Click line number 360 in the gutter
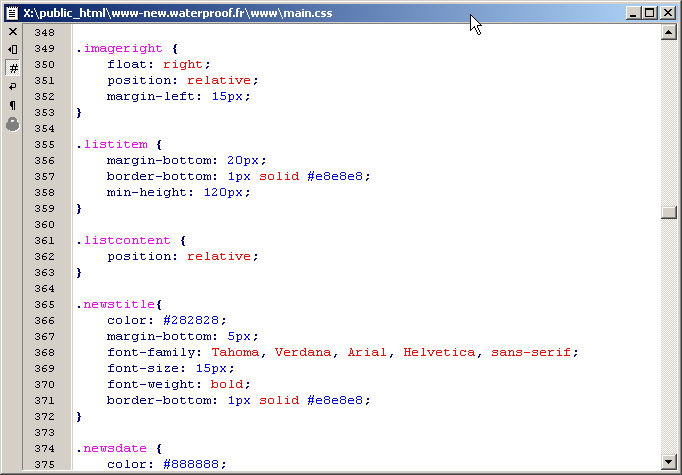 [x=45, y=224]
